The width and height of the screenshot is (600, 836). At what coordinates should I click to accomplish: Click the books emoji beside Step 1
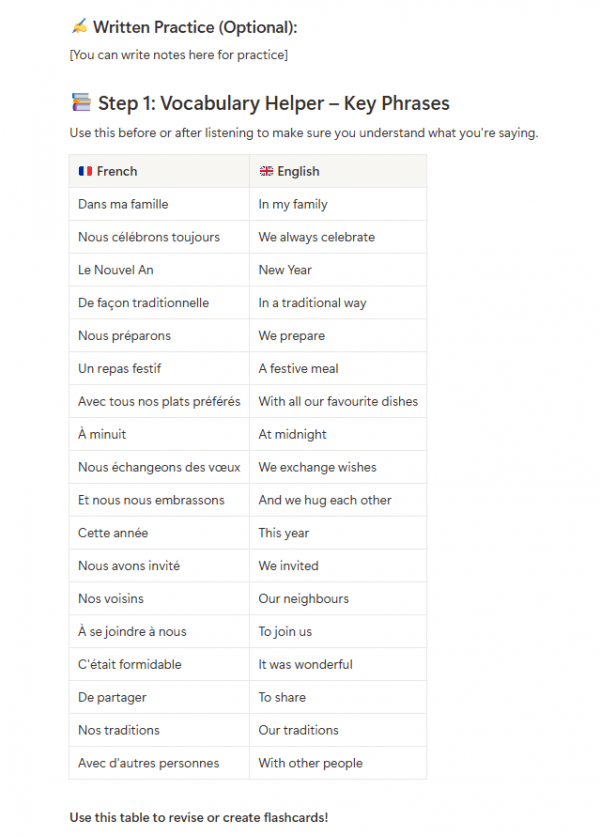[82, 103]
